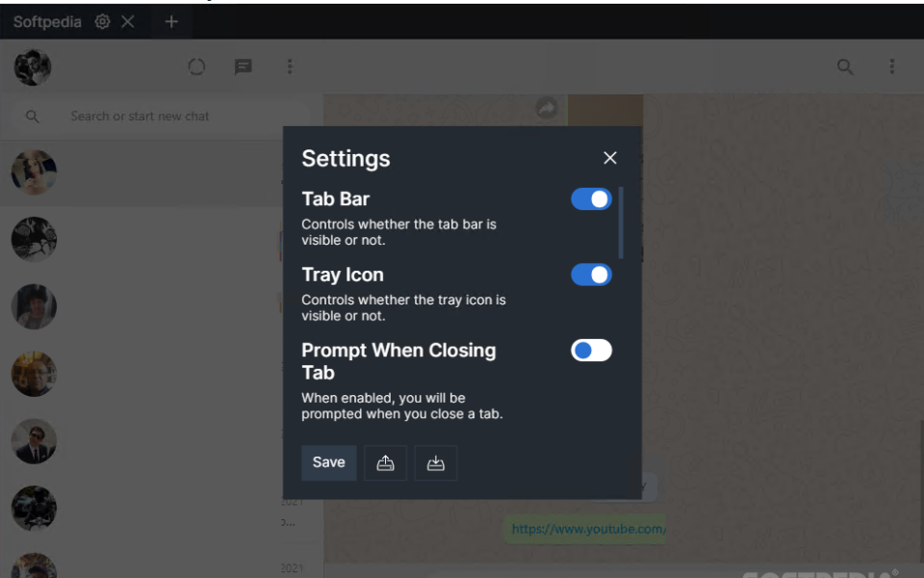The image size is (924, 578).
Task: Open the Softpedia tab settings gear
Action: click(103, 22)
